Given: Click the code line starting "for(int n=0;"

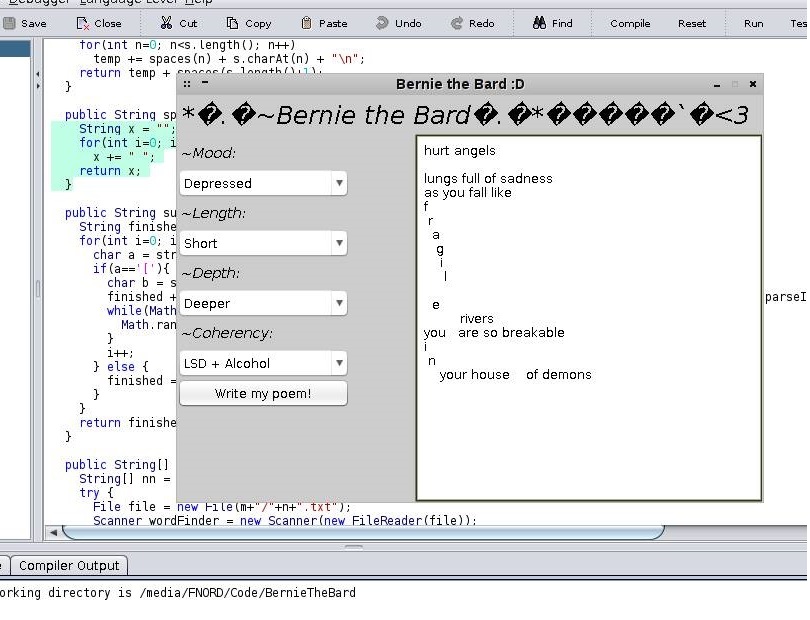Looking at the screenshot, I should pos(188,45).
